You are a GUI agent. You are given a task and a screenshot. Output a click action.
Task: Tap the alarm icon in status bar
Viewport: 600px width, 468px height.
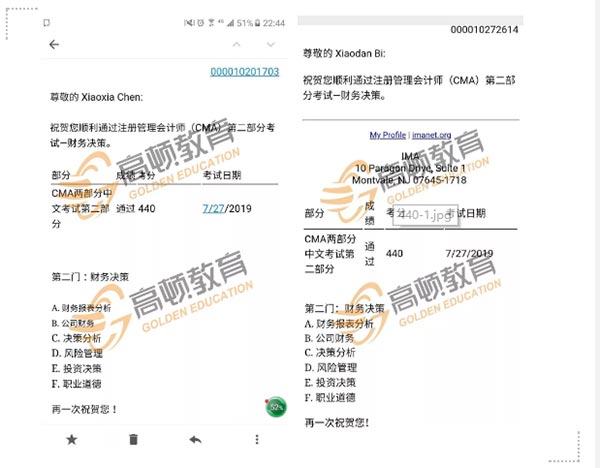point(201,23)
